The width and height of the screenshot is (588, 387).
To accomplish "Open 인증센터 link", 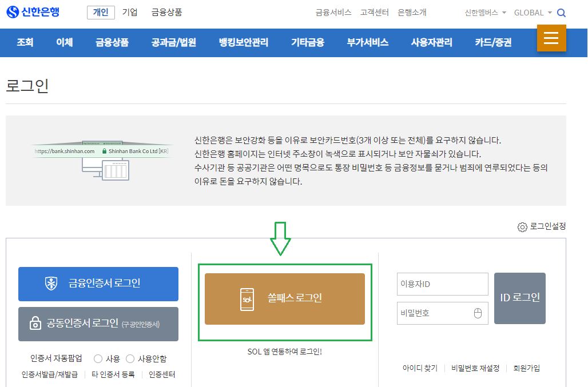I will pos(162,374).
